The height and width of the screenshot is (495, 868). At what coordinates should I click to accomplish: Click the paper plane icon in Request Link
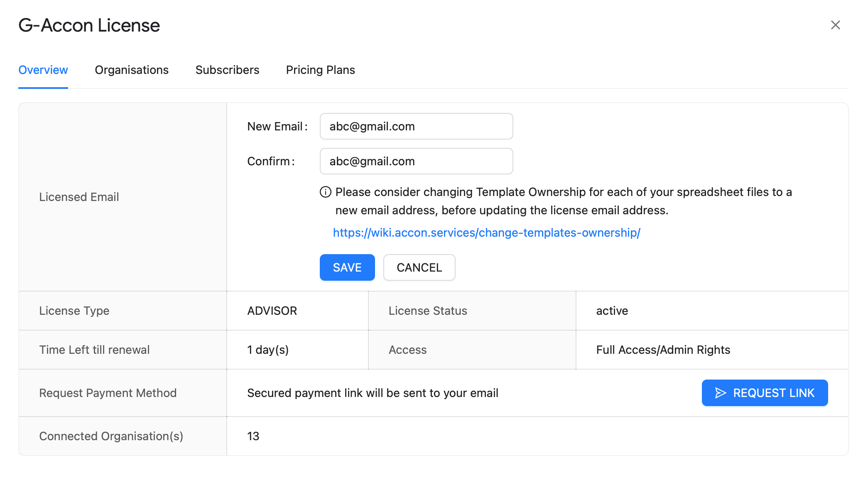[x=721, y=393]
